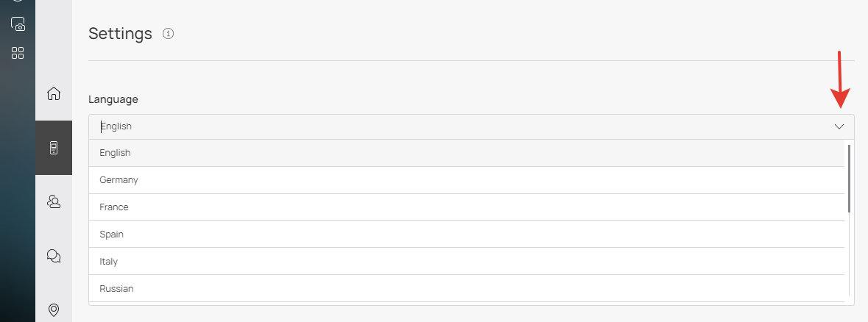Collapse the Language dropdown chevron
The height and width of the screenshot is (322, 868).
[x=839, y=126]
